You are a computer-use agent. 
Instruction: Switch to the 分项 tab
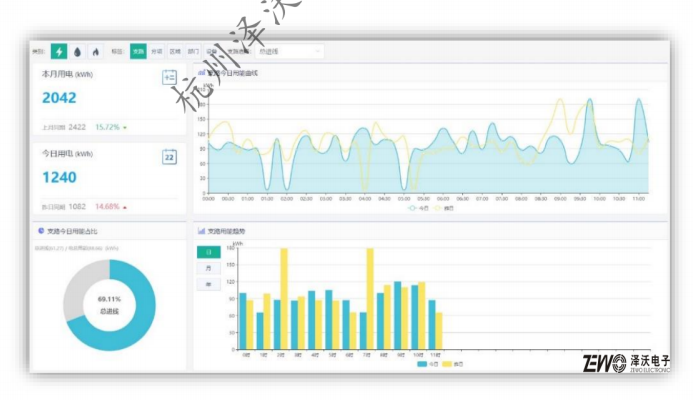[156, 51]
